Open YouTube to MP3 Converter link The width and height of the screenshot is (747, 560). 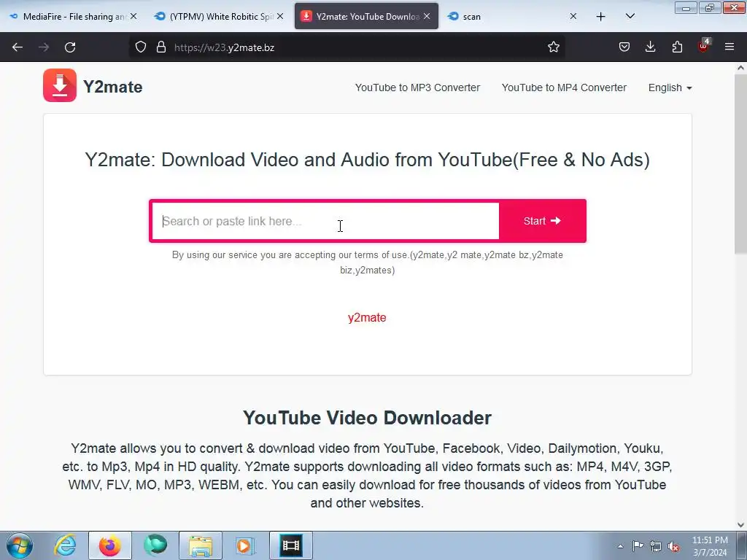pos(417,87)
